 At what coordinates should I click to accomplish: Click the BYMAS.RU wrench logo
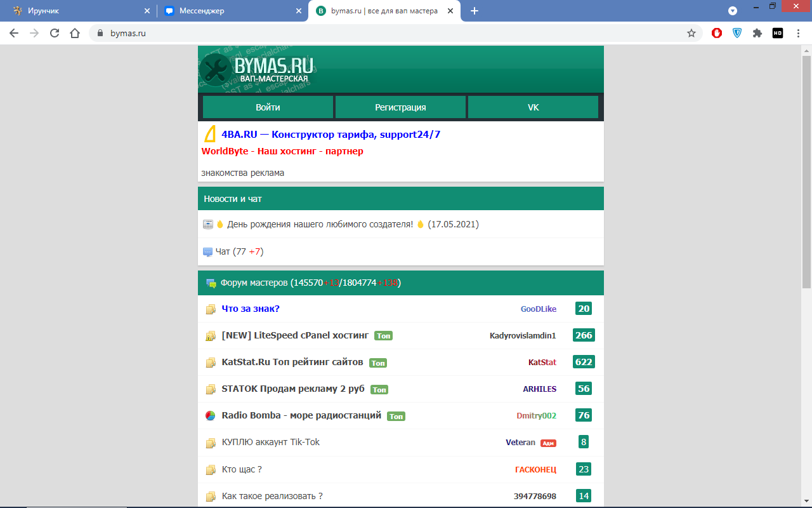point(216,69)
